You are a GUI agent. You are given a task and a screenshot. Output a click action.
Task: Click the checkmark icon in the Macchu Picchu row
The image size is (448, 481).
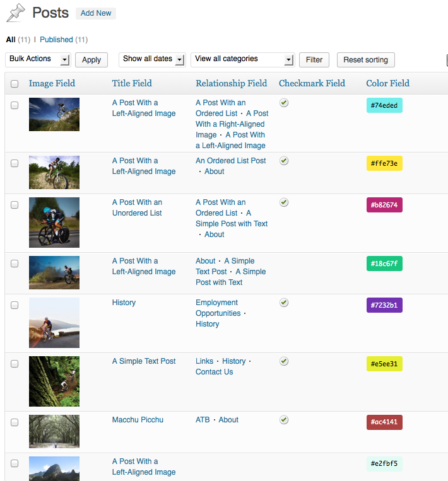pos(284,420)
